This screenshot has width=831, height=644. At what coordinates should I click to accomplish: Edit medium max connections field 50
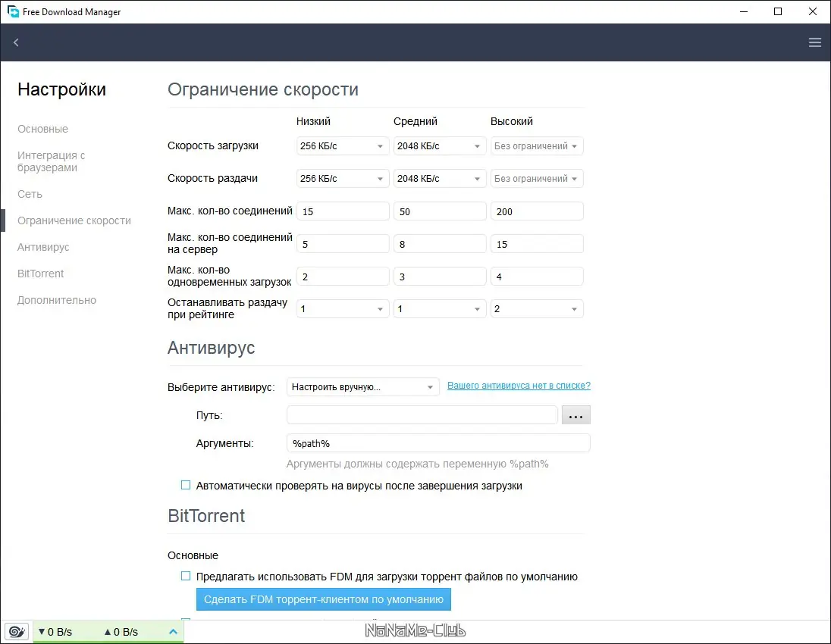(x=439, y=211)
